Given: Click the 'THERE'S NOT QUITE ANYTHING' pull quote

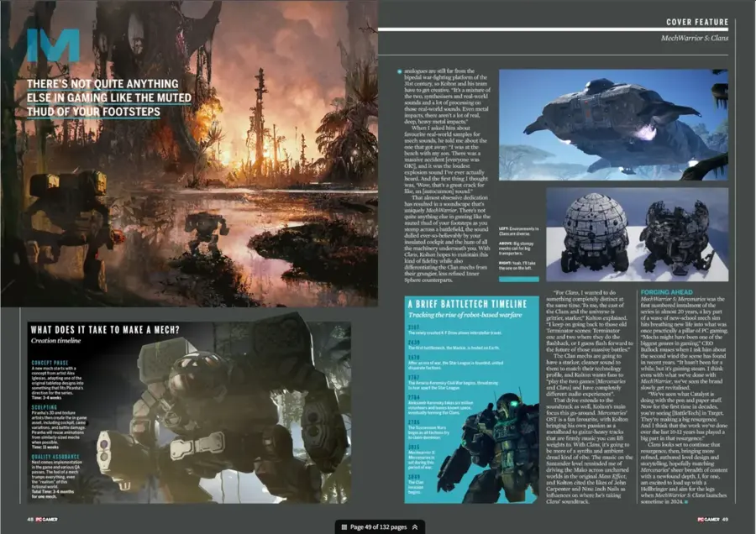Looking at the screenshot, I should pyautogui.click(x=109, y=98).
